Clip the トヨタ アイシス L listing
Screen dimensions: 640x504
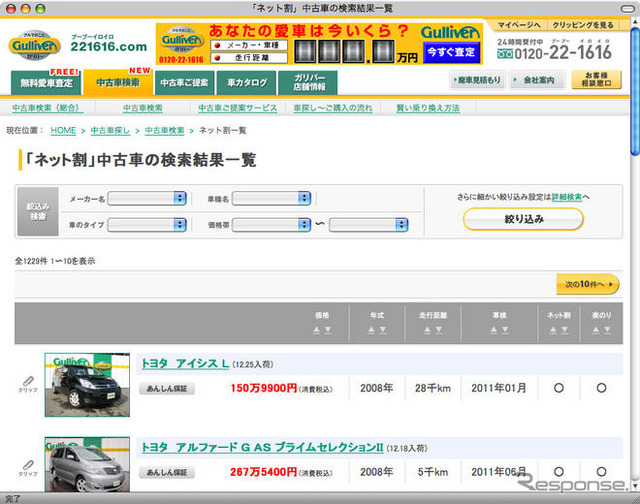(28, 384)
